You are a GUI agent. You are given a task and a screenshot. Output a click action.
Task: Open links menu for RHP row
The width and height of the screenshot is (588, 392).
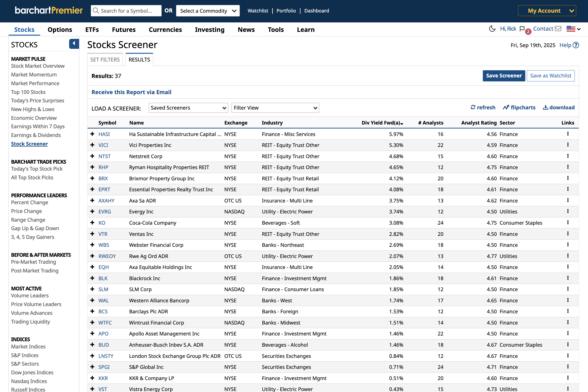pos(568,167)
